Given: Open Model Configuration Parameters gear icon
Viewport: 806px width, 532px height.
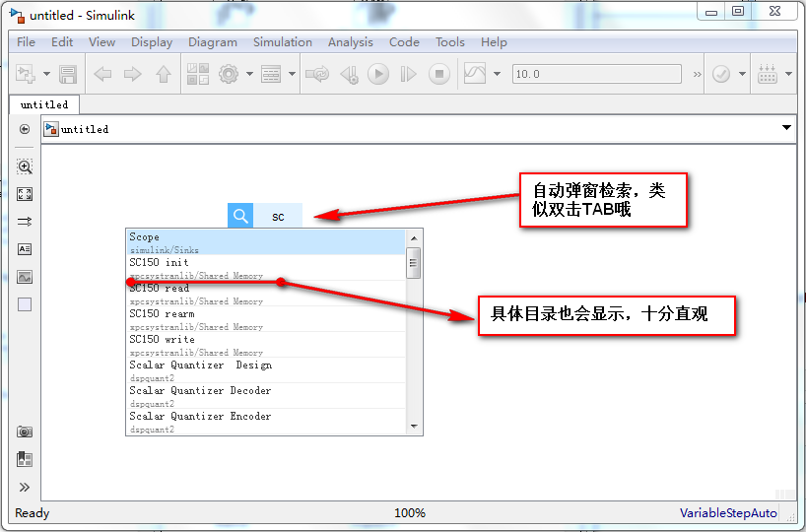Looking at the screenshot, I should (229, 74).
